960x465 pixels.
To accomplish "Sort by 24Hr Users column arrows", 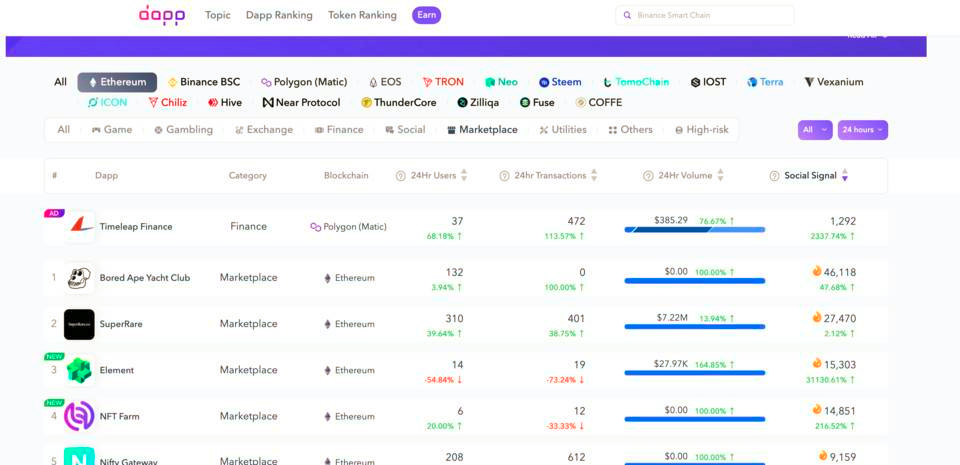I will [x=463, y=176].
